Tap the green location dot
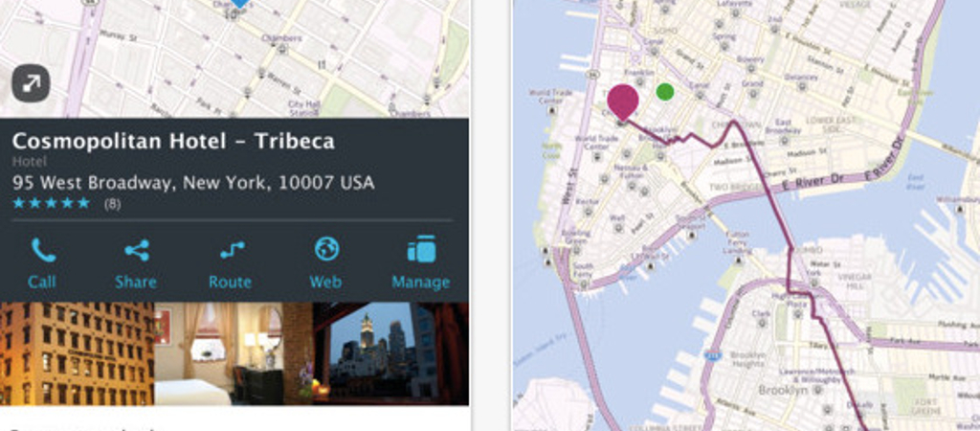The width and height of the screenshot is (980, 431). tap(666, 92)
